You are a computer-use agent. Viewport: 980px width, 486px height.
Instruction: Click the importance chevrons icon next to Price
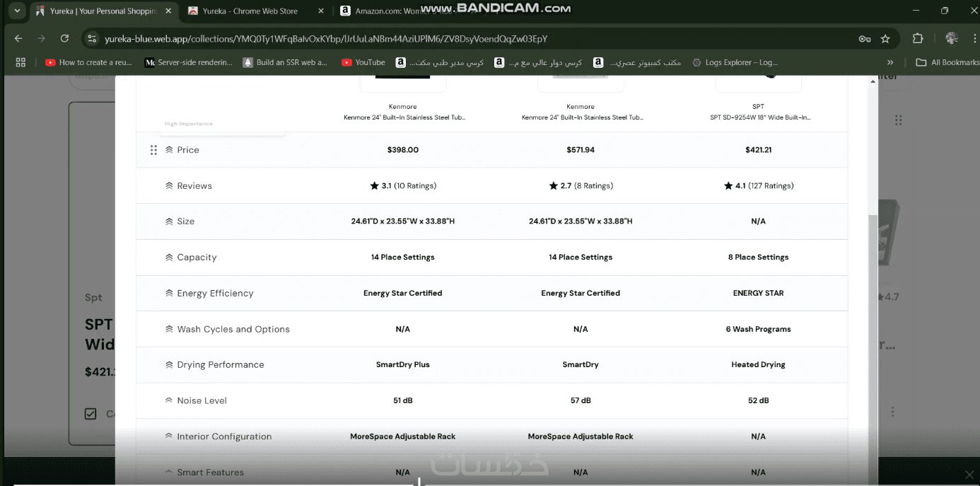(x=169, y=150)
